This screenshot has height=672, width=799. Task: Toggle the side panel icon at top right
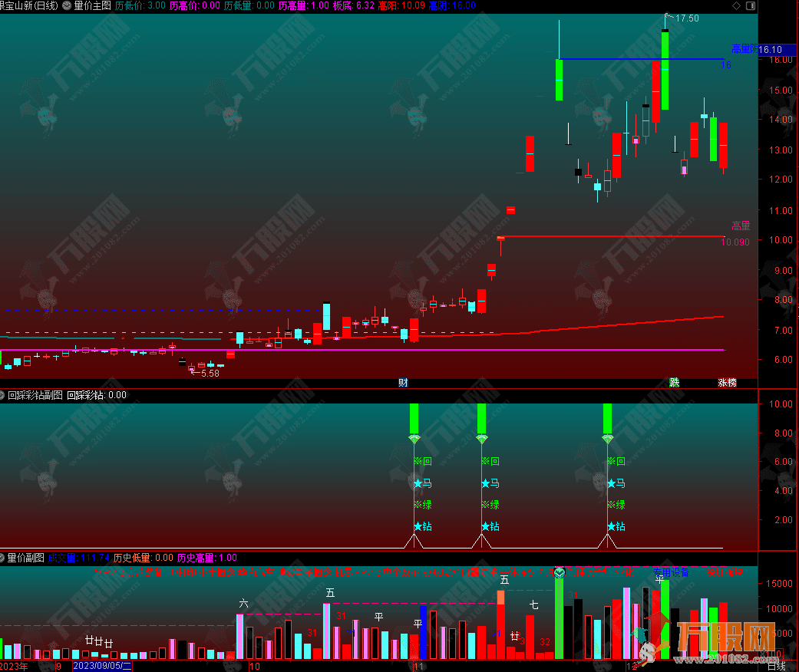coord(751,5)
